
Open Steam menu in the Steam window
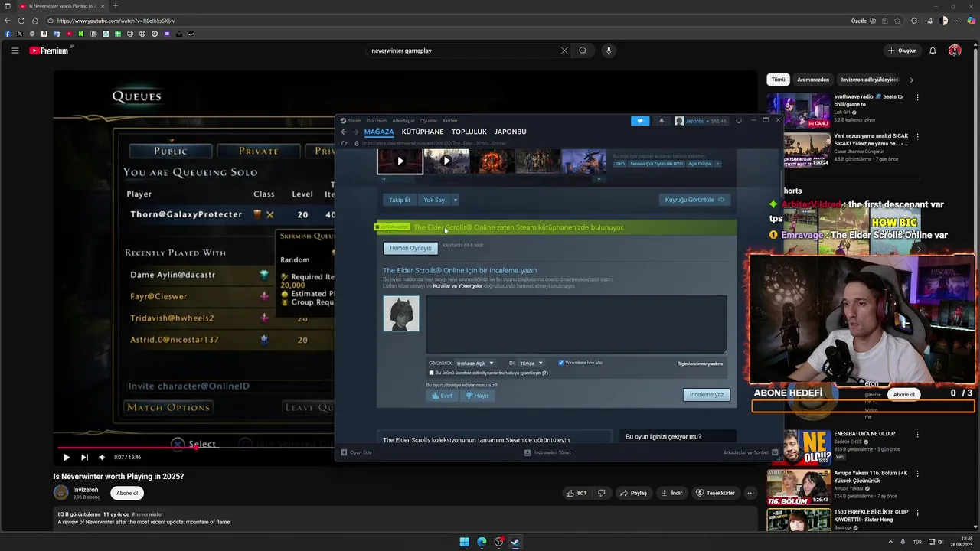[x=354, y=121]
